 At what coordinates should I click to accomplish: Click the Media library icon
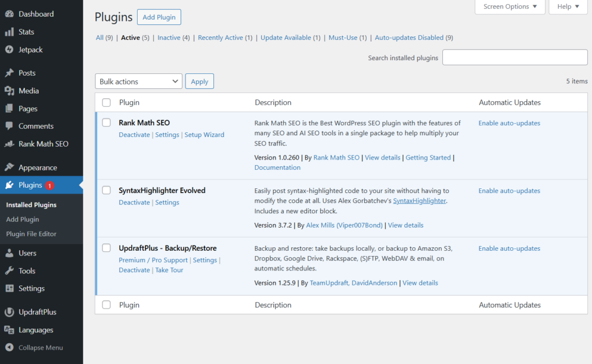tap(9, 91)
